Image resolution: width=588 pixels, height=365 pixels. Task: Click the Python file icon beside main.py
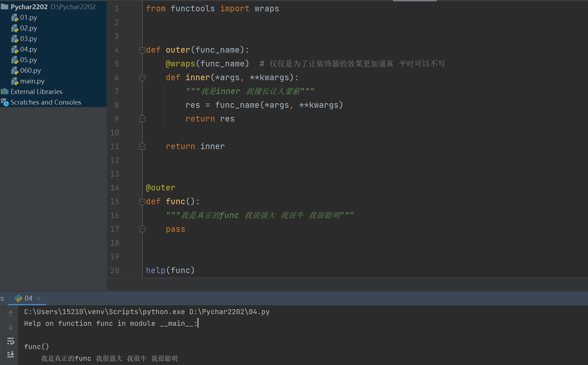coord(15,81)
